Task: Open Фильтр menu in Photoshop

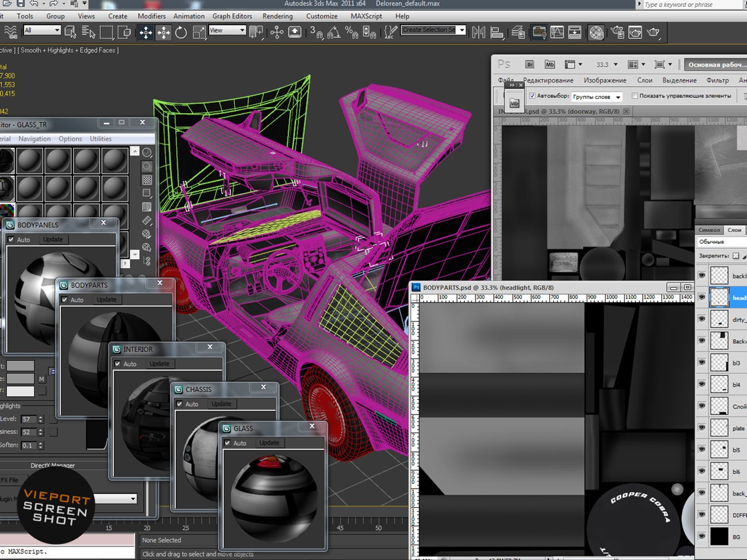Action: pos(717,80)
